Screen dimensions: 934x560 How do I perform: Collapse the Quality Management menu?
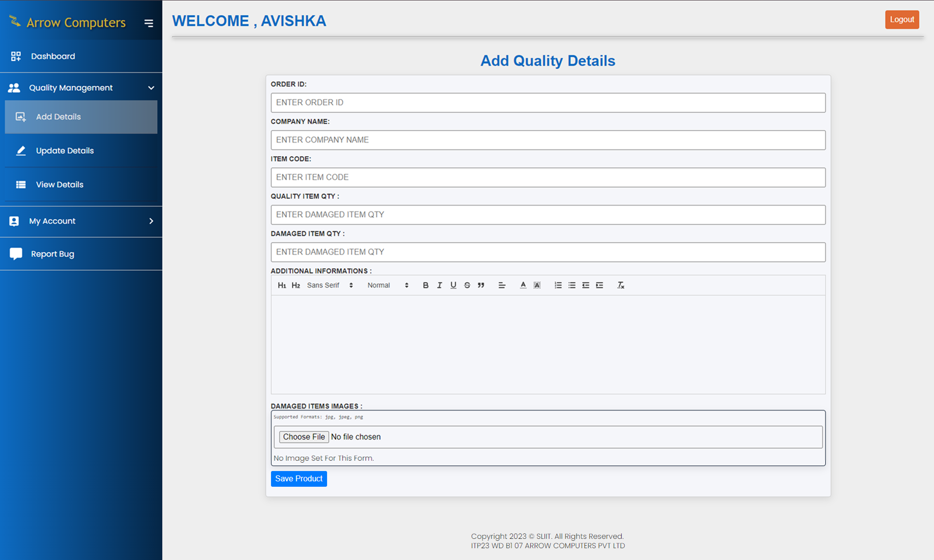point(151,88)
